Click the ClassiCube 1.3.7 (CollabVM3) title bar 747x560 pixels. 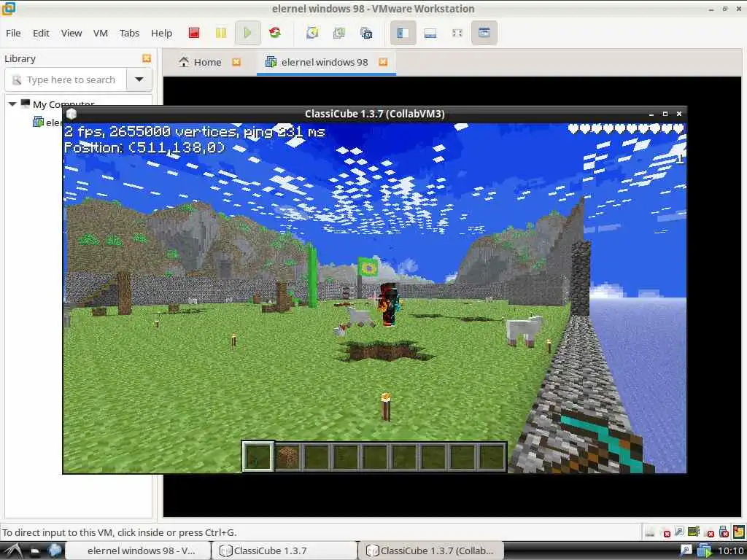374,114
